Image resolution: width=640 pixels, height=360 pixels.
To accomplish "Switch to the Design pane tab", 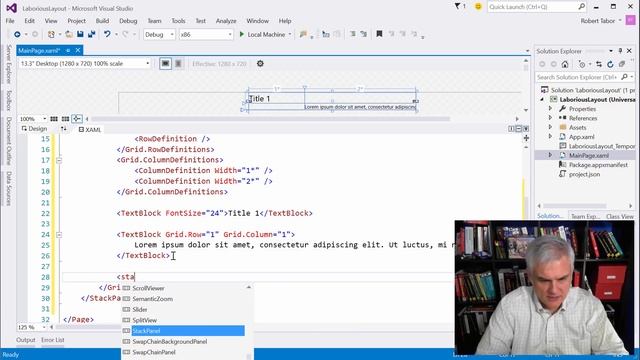I will point(34,129).
